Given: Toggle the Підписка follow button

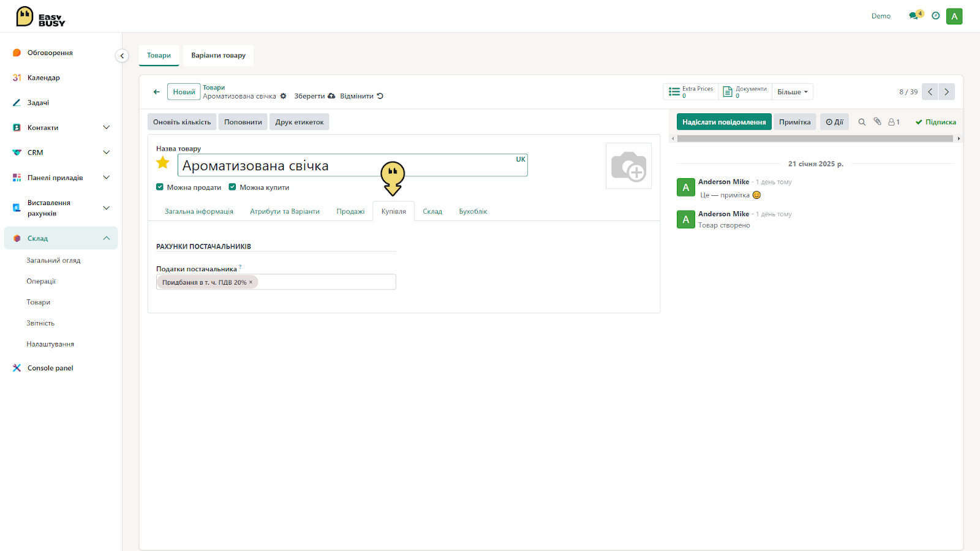Looking at the screenshot, I should pos(936,122).
